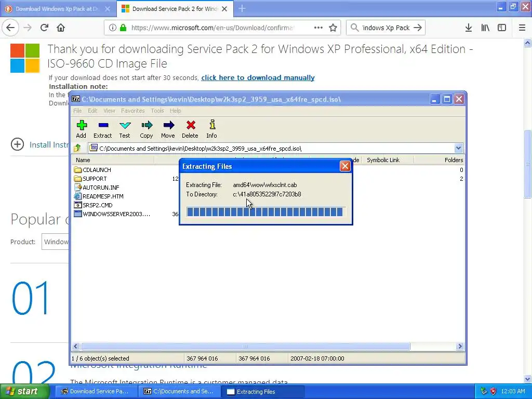Open page actions three-dot menu

coord(318,28)
